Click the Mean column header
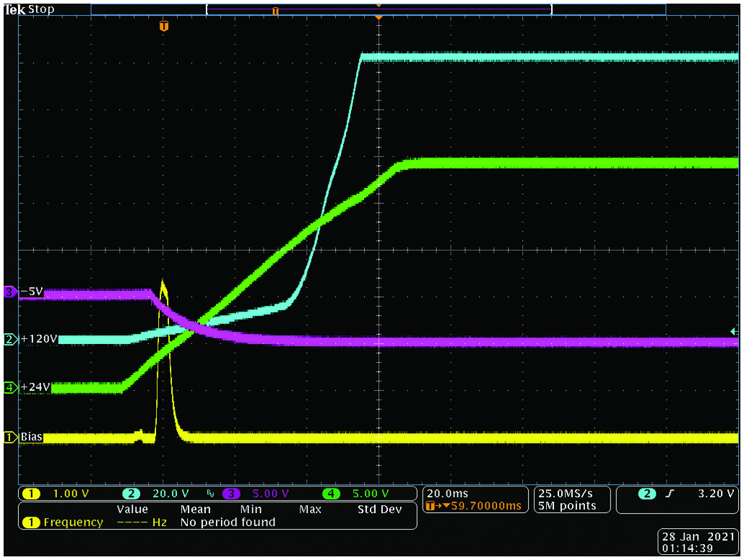Viewport: 744px width, 560px height. (x=196, y=509)
